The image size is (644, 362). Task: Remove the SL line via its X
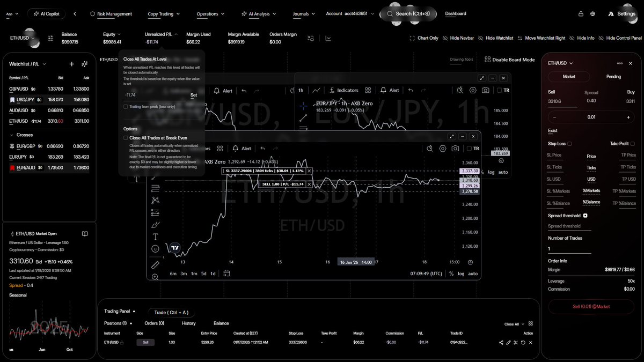coord(310,171)
